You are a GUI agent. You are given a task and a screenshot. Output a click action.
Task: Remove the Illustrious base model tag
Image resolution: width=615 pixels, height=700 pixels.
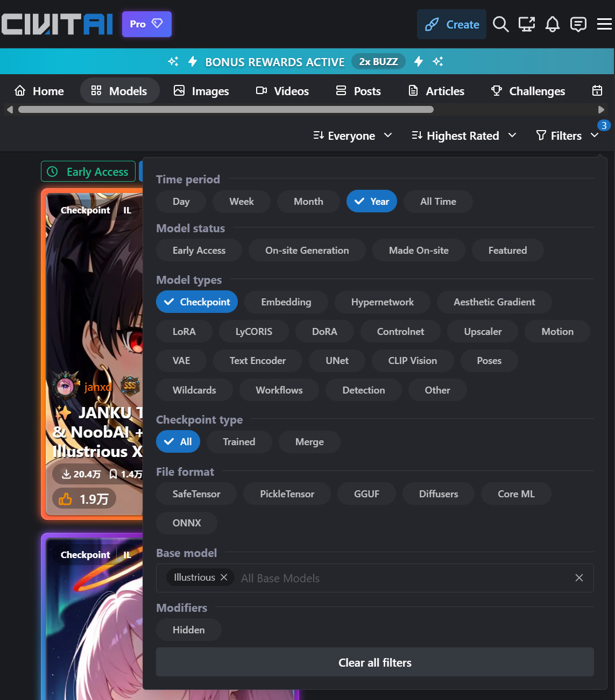click(224, 577)
